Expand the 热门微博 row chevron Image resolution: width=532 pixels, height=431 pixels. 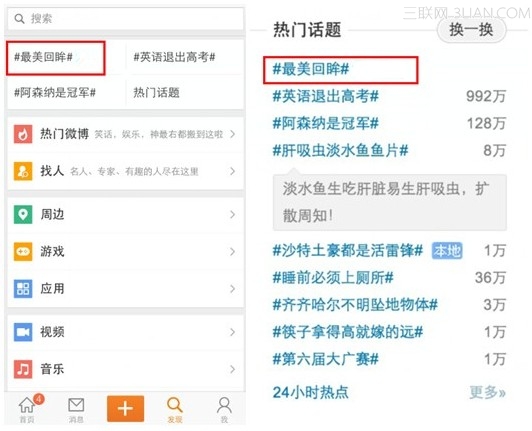[232, 134]
